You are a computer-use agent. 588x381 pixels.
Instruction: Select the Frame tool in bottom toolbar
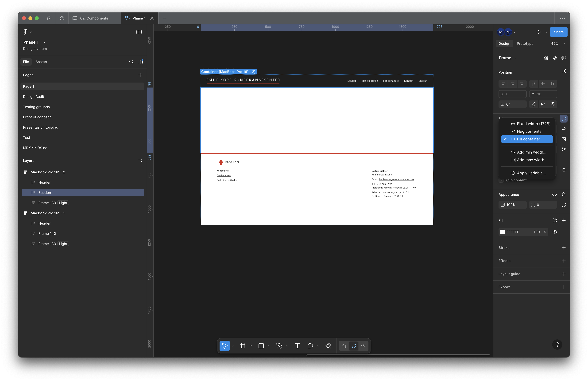pyautogui.click(x=243, y=346)
